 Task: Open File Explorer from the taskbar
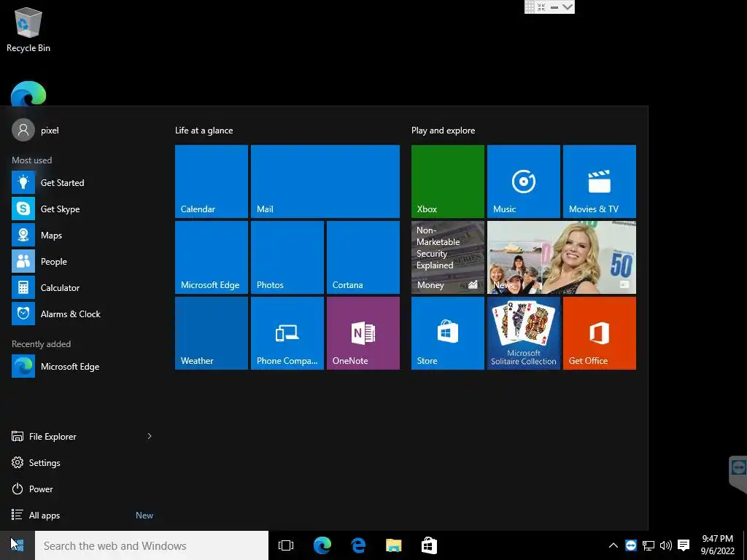pyautogui.click(x=393, y=545)
